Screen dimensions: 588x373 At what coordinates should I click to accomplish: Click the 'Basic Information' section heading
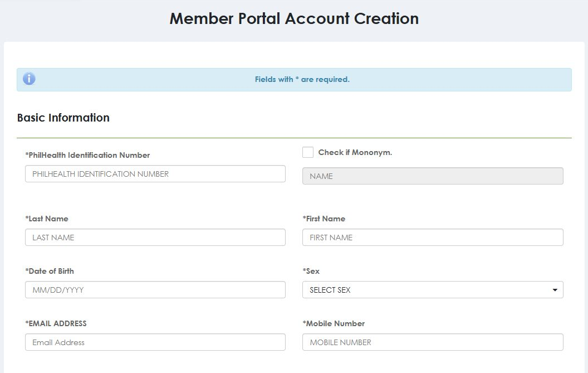tap(63, 118)
